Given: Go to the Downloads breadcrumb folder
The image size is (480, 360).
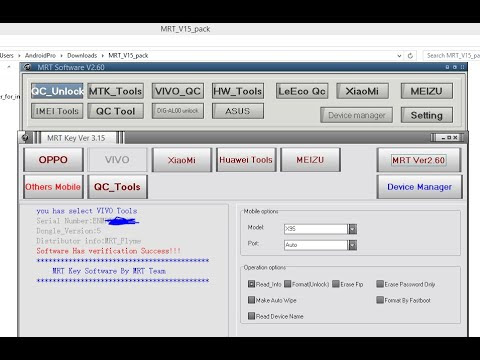Looking at the screenshot, I should pyautogui.click(x=82, y=55).
